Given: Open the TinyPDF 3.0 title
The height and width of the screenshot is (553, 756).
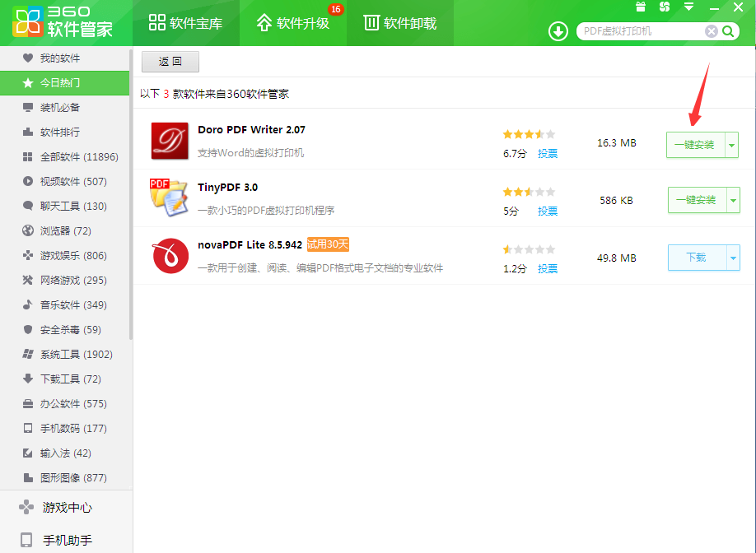Looking at the screenshot, I should [x=227, y=187].
